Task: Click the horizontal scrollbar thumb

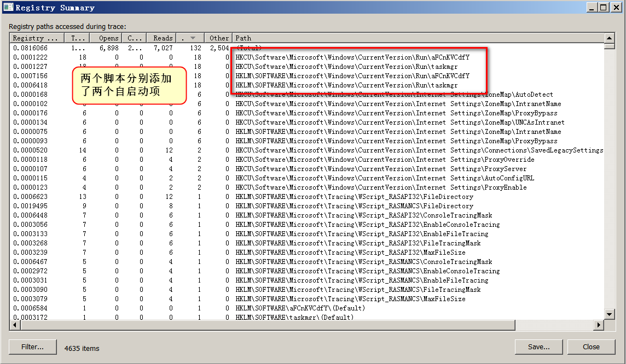Action: tap(268, 325)
